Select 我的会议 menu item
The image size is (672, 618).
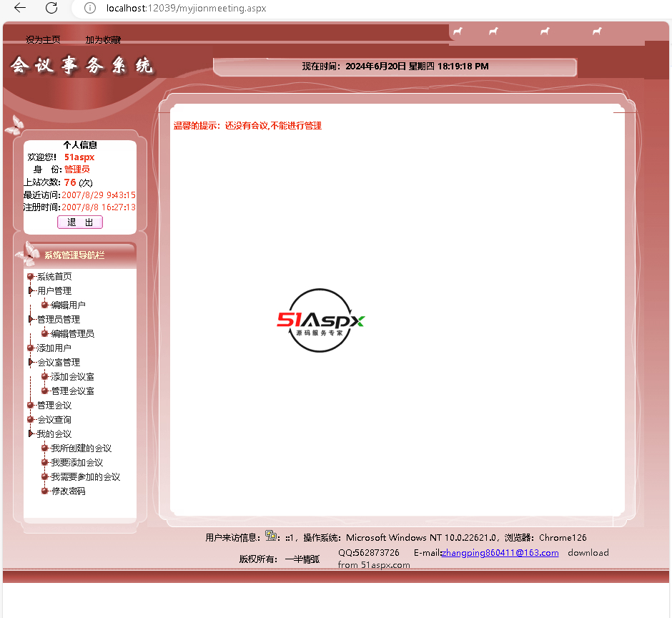pos(54,434)
